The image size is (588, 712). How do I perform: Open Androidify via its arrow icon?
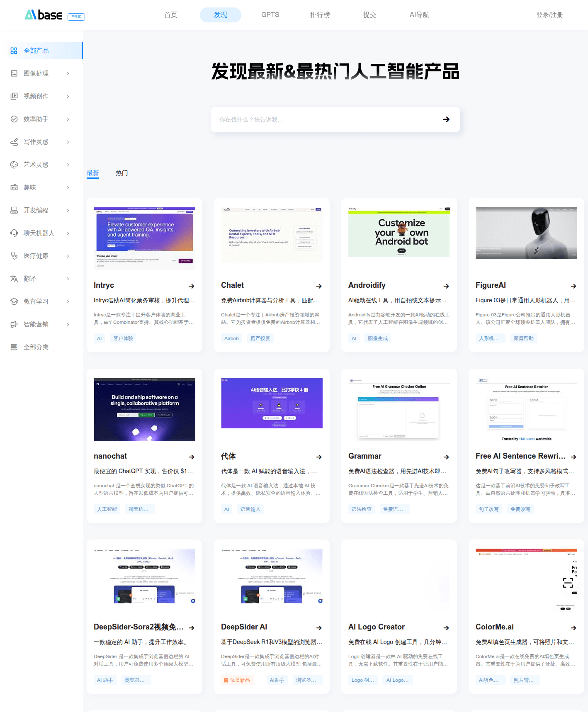[446, 286]
